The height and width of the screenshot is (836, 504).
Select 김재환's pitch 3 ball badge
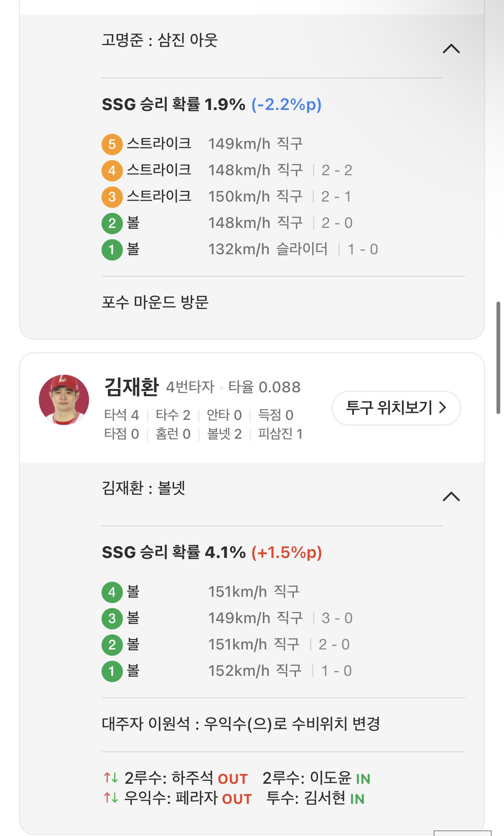click(112, 619)
